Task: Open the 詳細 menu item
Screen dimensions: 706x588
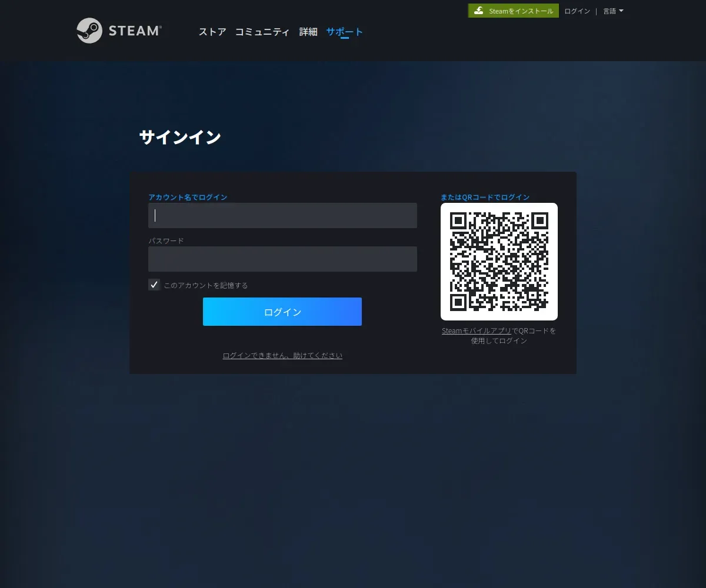Action: point(308,32)
